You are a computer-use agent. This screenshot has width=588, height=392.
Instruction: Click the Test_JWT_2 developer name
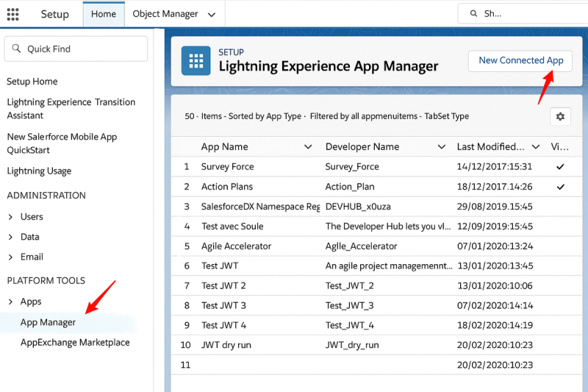coord(350,286)
